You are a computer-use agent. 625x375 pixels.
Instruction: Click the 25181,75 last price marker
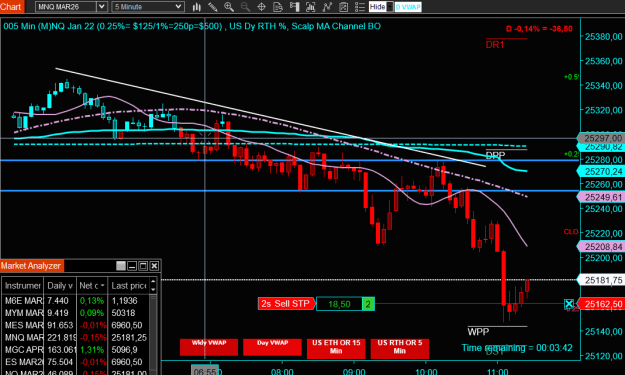pyautogui.click(x=601, y=280)
